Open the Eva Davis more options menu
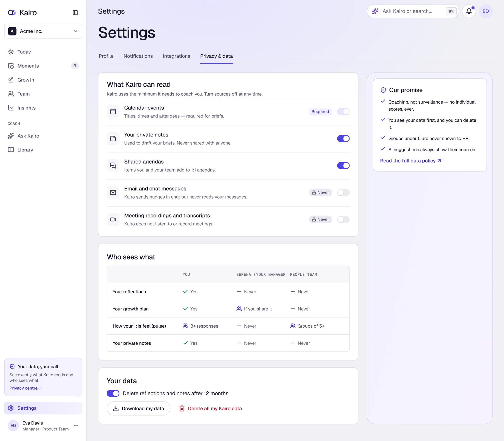Viewport: 504px width, 441px height. click(76, 426)
